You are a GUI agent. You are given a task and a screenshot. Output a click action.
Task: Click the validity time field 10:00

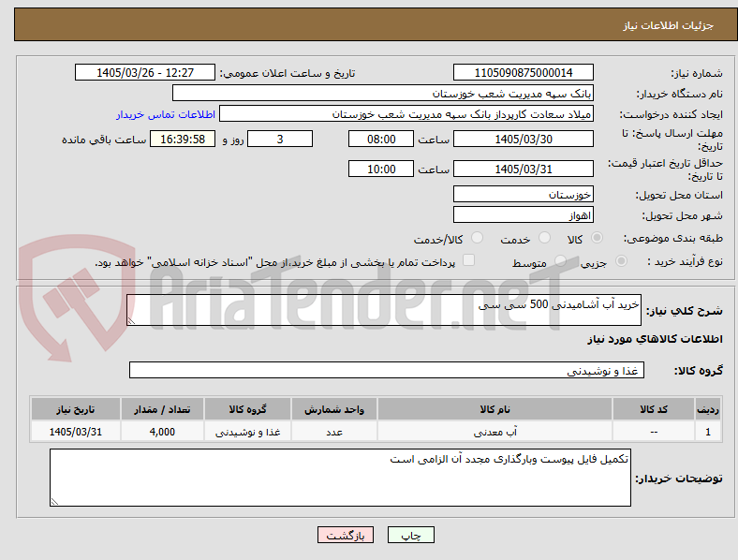381,169
